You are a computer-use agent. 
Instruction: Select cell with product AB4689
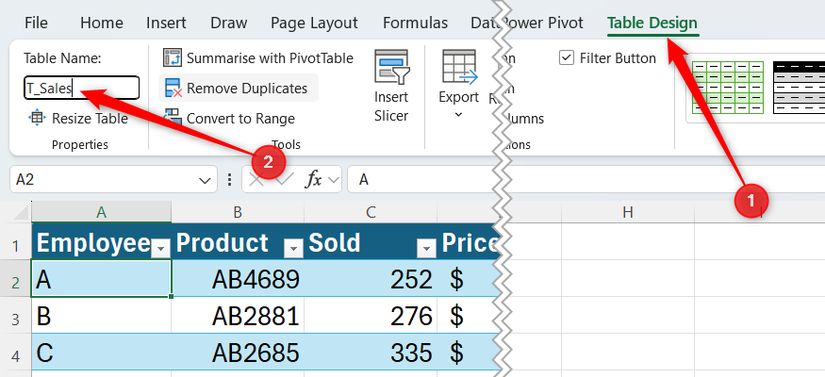pyautogui.click(x=238, y=279)
